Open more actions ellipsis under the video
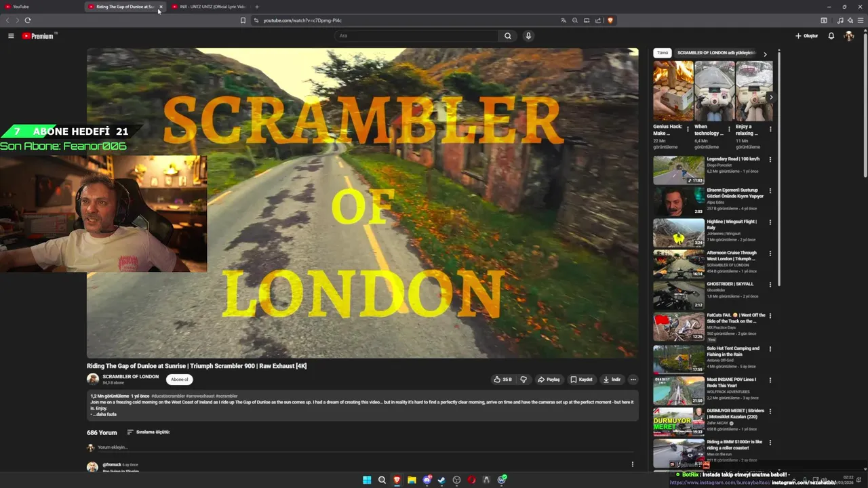Image resolution: width=868 pixels, height=488 pixels. point(633,380)
